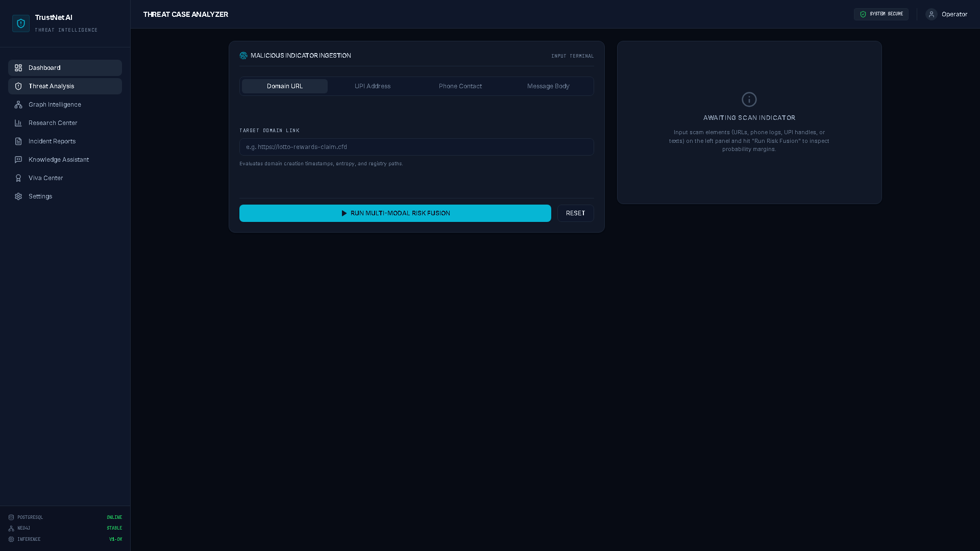Click the fingerprint icon beside Malicious Indicator Ingestion
The width and height of the screenshot is (980, 551).
[243, 56]
